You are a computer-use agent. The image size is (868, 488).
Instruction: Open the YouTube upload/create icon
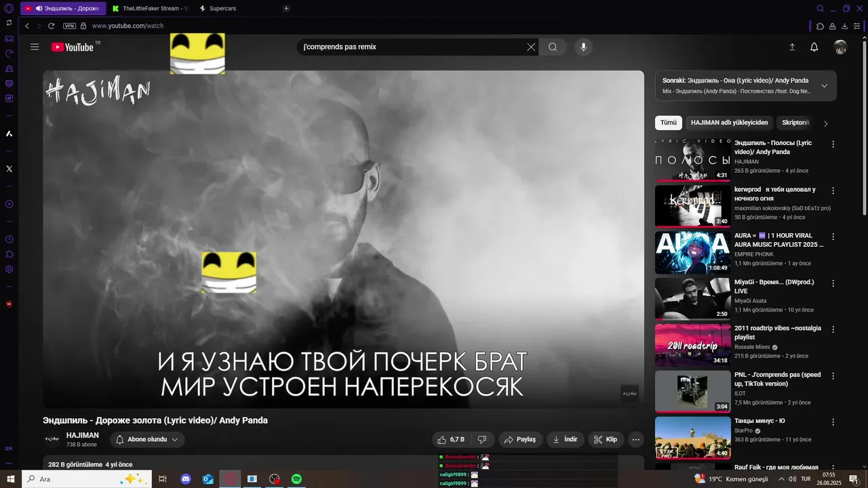point(791,47)
